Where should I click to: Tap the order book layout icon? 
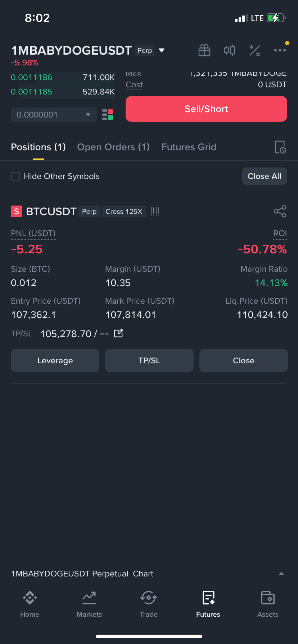coord(108,115)
